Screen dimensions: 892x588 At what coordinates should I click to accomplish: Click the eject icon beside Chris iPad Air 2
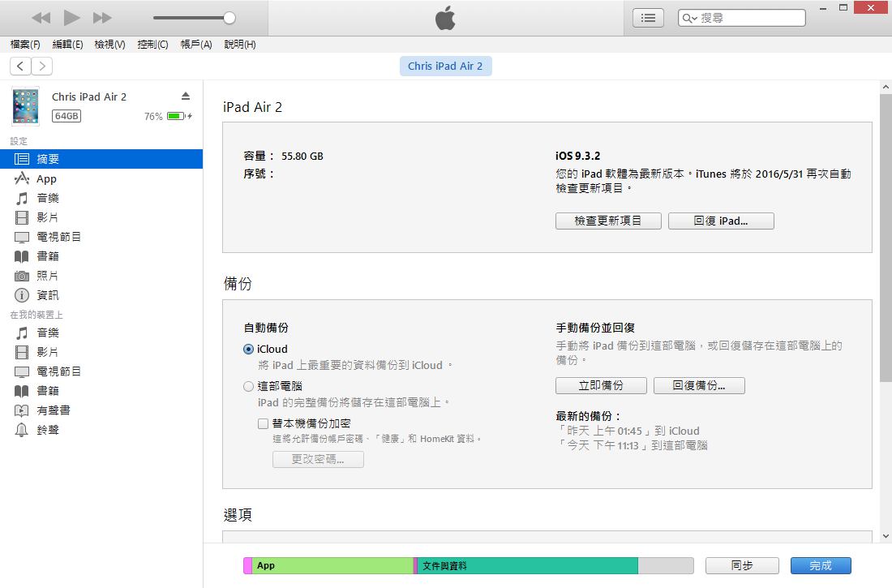[x=185, y=97]
